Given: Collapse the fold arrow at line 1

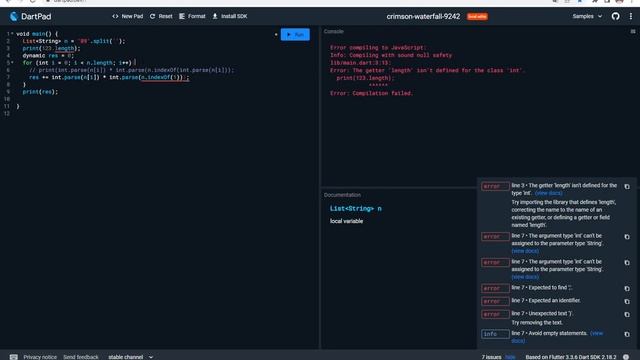Looking at the screenshot, I should tap(12, 34).
